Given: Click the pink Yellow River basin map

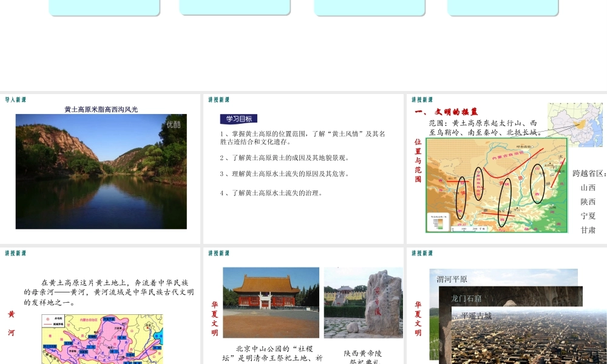Looking at the screenshot, I should 103,339.
